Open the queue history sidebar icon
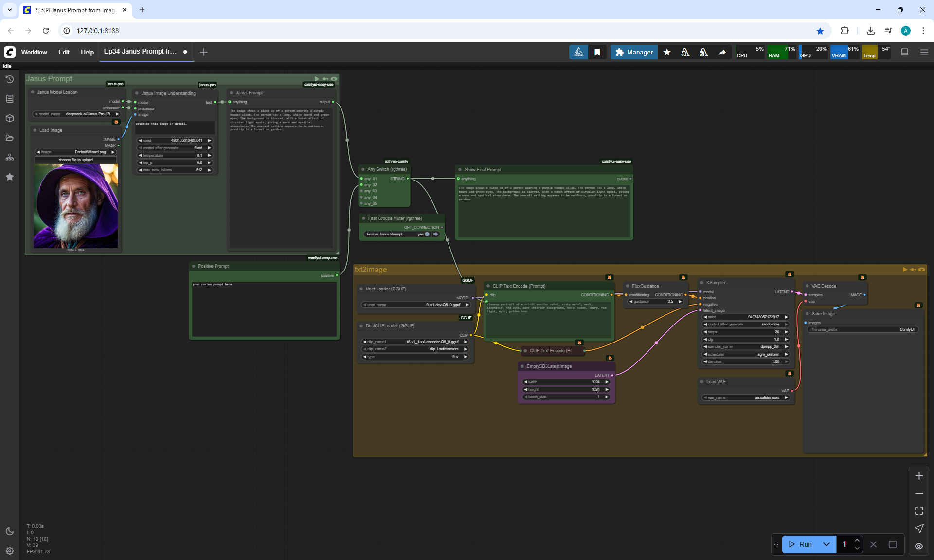Image resolution: width=934 pixels, height=560 pixels. tap(10, 79)
